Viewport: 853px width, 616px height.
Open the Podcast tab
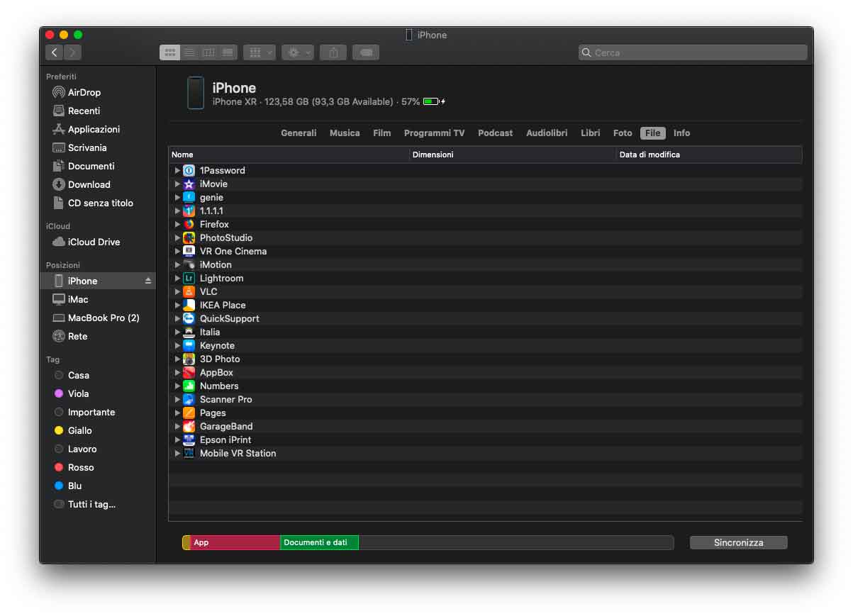coord(495,133)
